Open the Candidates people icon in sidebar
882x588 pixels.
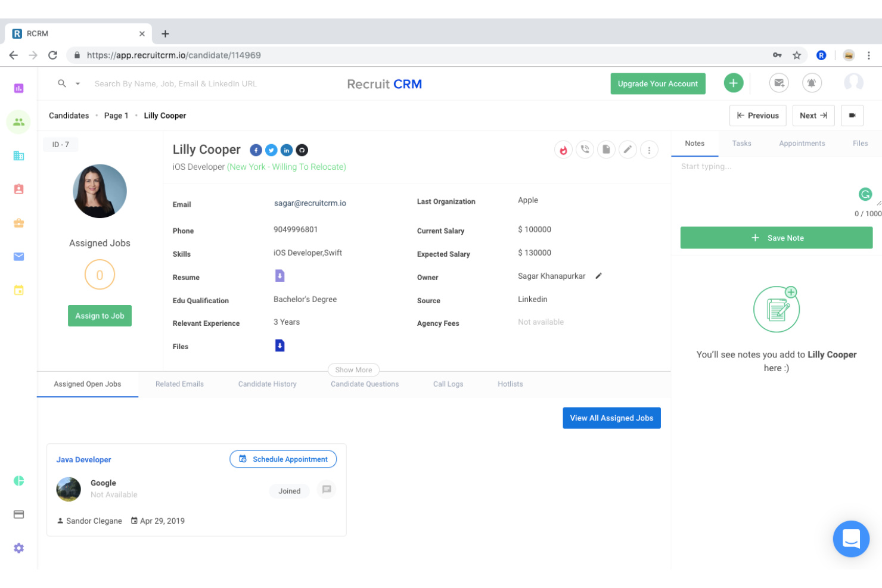click(x=18, y=122)
